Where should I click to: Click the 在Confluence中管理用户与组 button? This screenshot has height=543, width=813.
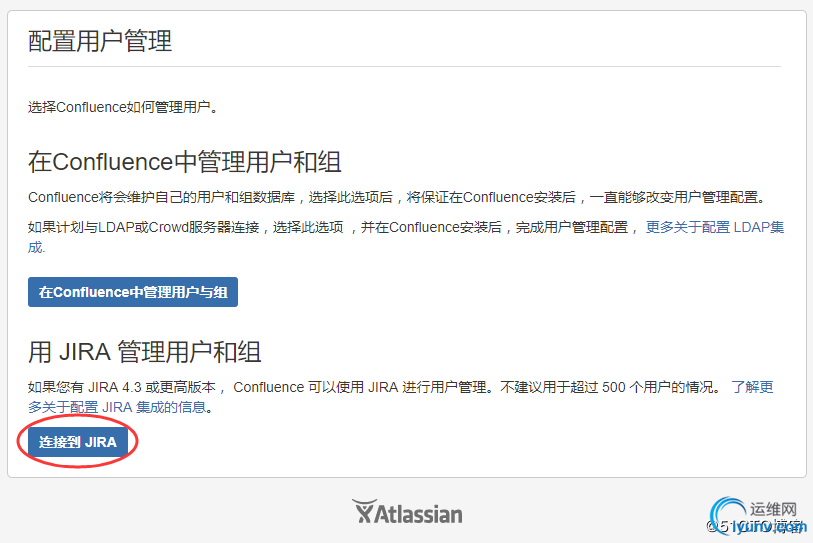(x=133, y=292)
